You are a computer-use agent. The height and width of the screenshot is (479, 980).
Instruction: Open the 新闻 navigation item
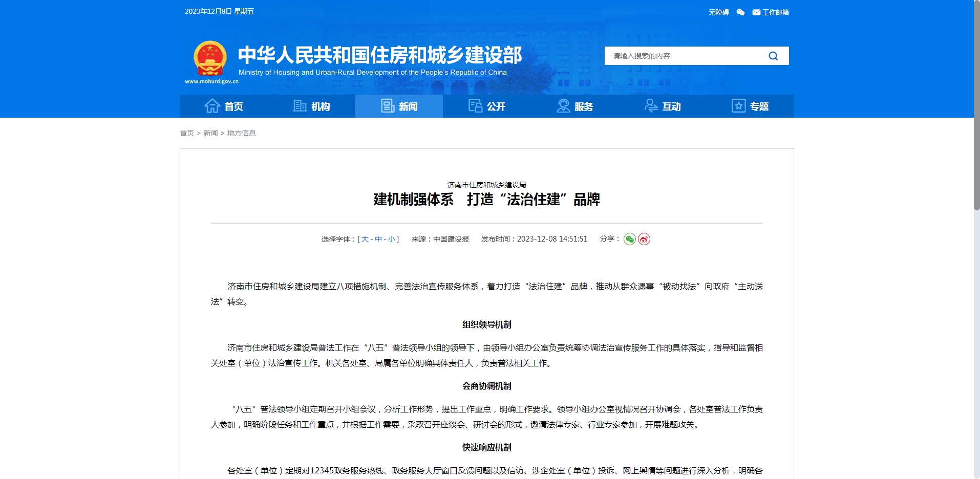(399, 106)
